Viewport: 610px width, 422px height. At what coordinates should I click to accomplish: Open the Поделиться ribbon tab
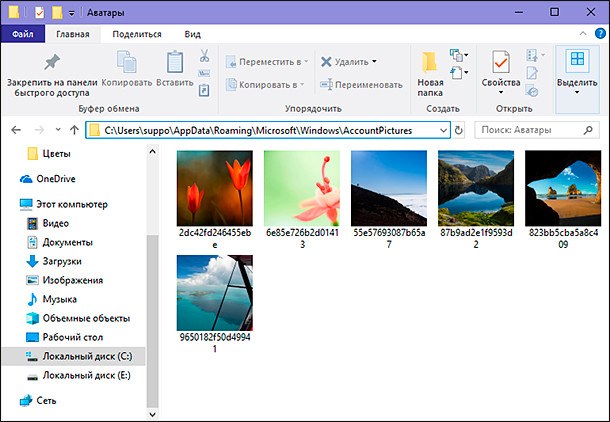click(137, 34)
